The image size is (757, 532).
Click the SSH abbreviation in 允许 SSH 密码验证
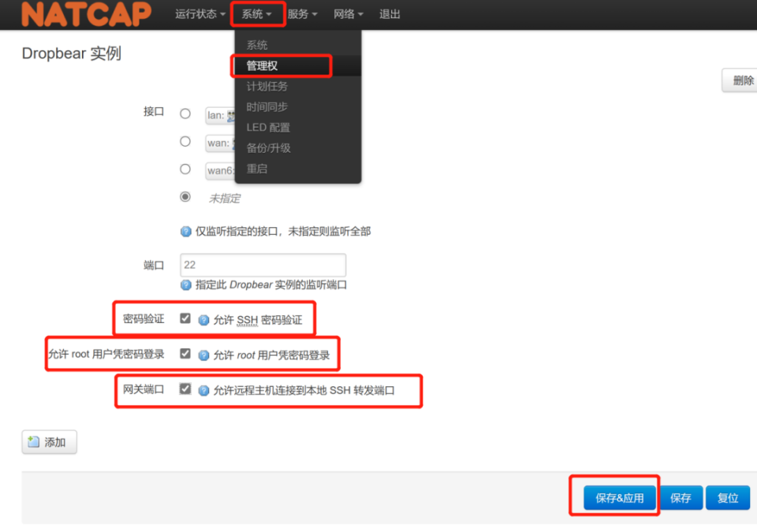pos(247,320)
